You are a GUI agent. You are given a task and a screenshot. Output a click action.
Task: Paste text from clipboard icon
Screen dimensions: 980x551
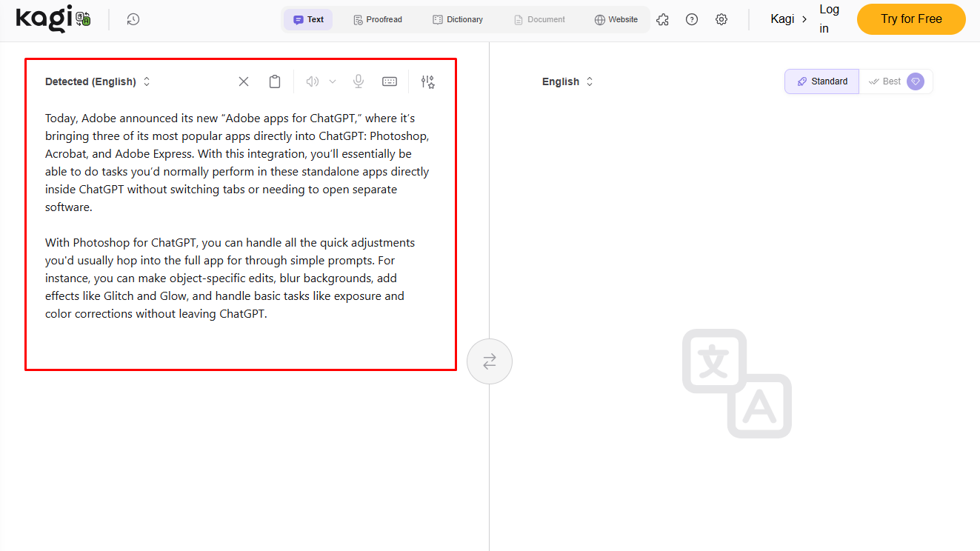point(275,81)
